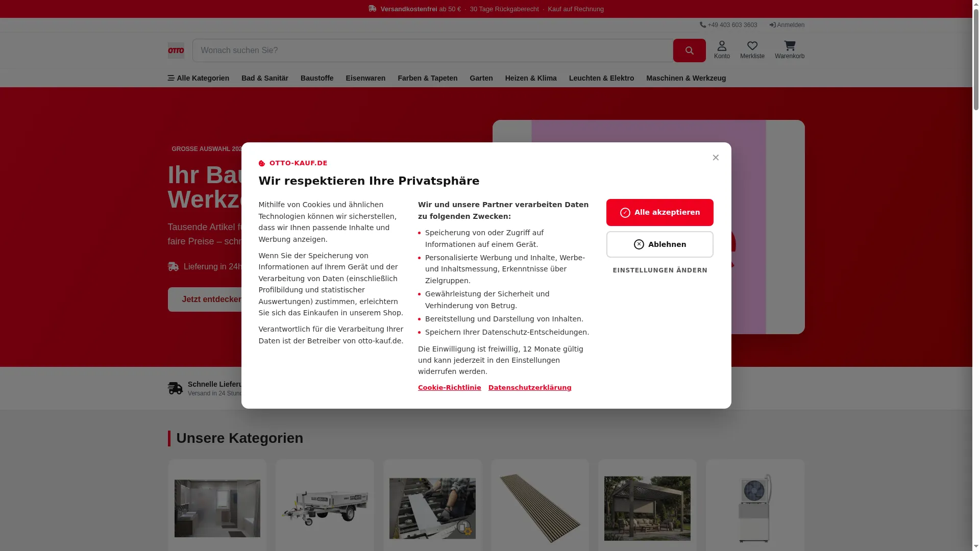Screen dimensions: 980x551
Task: Close the privacy dialog with X
Action: point(716,158)
